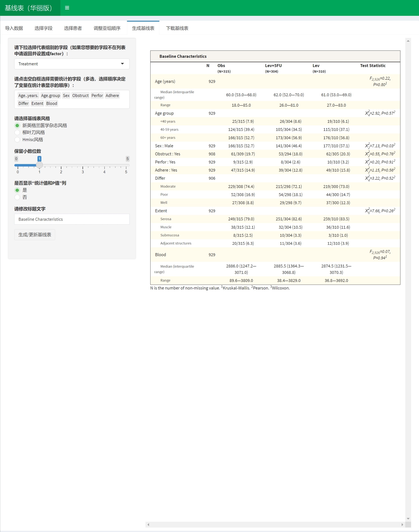
Task: Click the value 166/315 (52.7) in Sex row
Action: click(x=241, y=146)
